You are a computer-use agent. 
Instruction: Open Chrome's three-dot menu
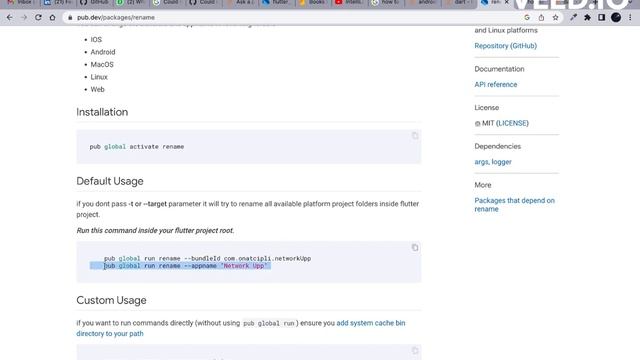coord(630,18)
